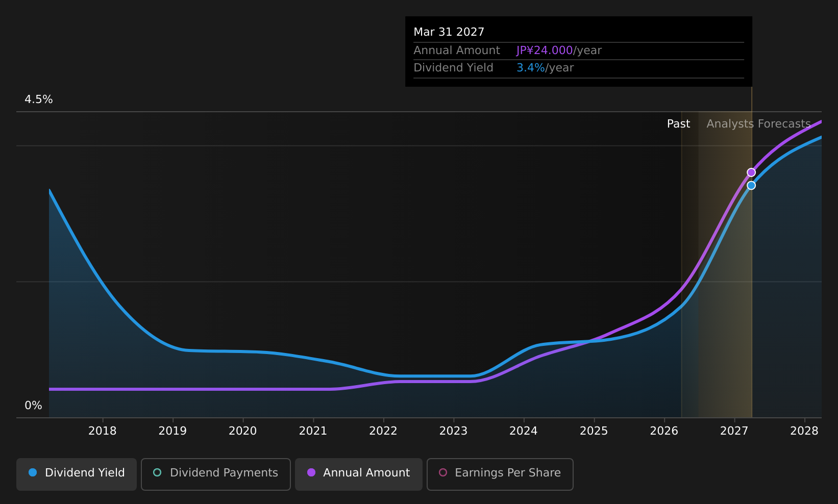
Task: Click the 2019 x-axis label
Action: 172,431
